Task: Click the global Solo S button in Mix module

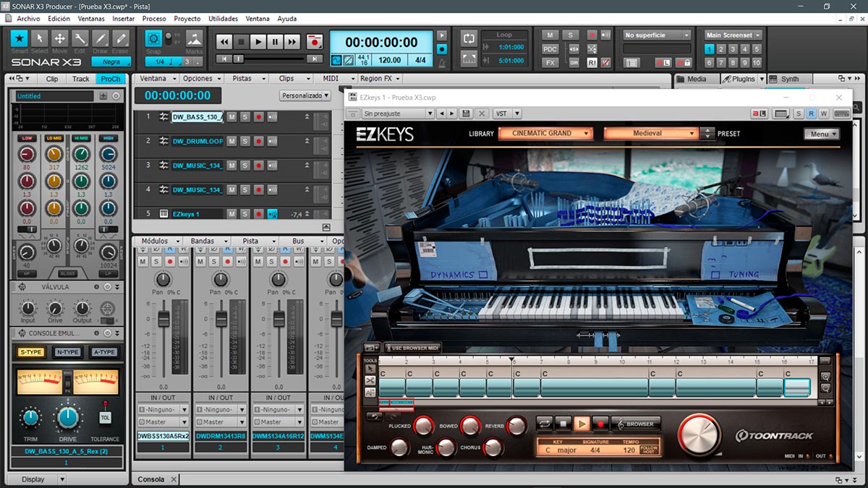Action: [571, 35]
